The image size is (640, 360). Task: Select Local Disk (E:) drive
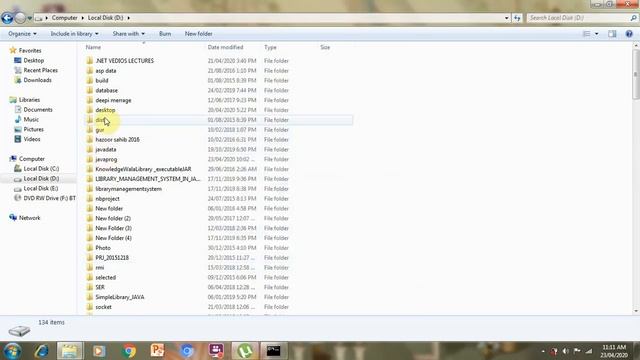click(x=40, y=189)
